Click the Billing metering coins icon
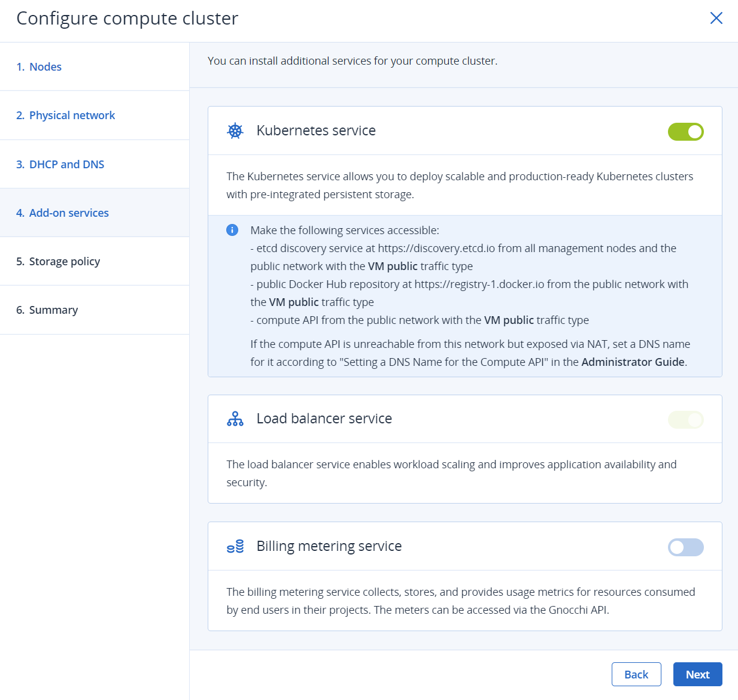738x700 pixels. pos(235,546)
